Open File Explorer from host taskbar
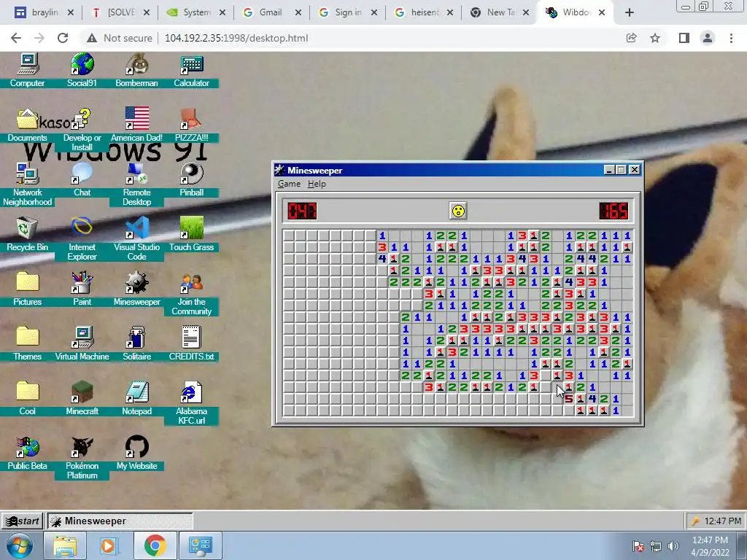This screenshot has width=747, height=560. pyautogui.click(x=65, y=545)
